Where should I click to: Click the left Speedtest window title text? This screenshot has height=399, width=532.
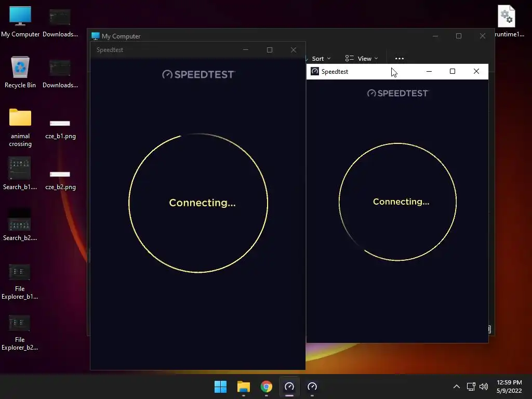click(x=110, y=50)
